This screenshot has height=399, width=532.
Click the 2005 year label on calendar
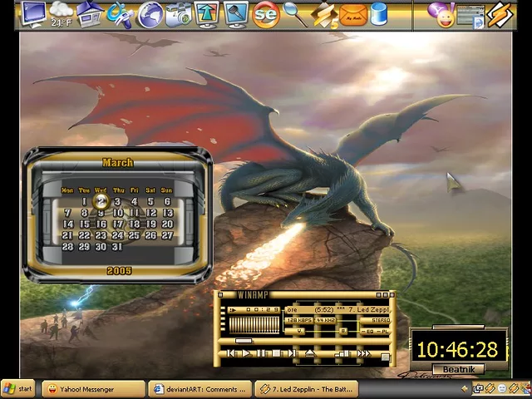coord(119,271)
